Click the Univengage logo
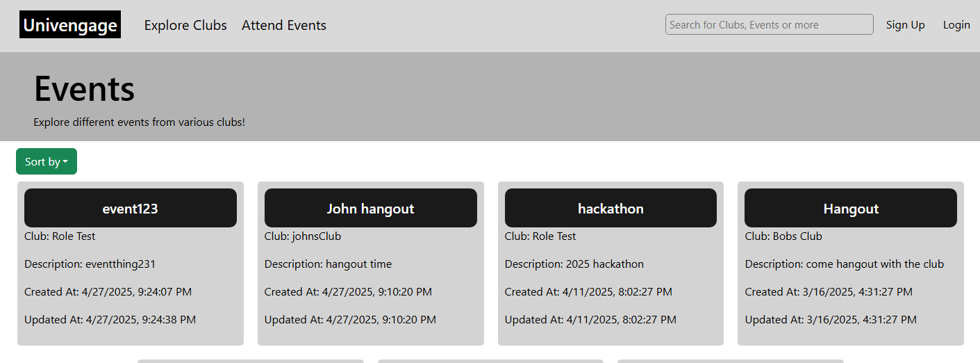Viewport: 980px width, 363px height. coord(70,25)
